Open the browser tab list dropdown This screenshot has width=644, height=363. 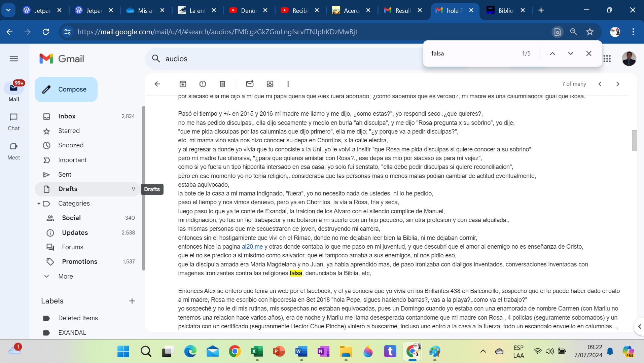coord(8,10)
